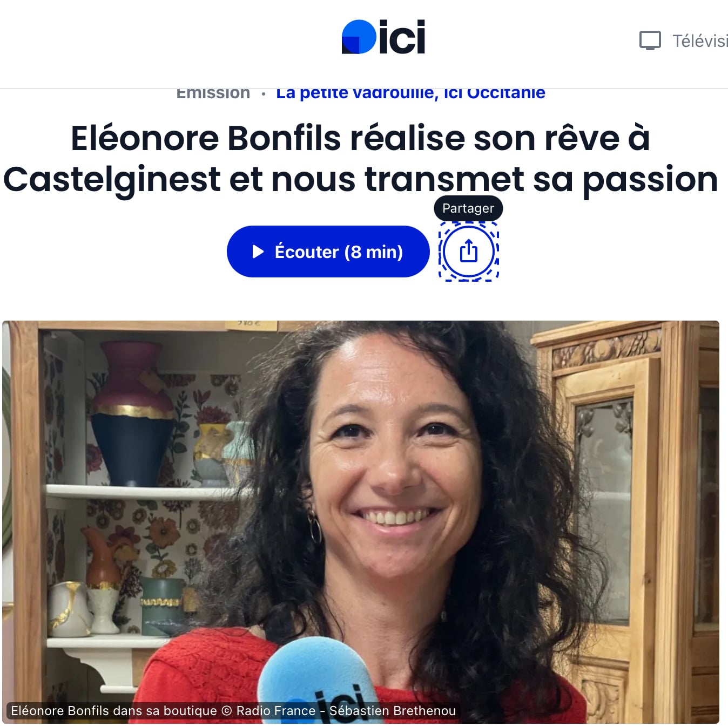The image size is (728, 727).
Task: Click headline line 'Castelginest et nous transmet sa passion'
Action: (361, 179)
